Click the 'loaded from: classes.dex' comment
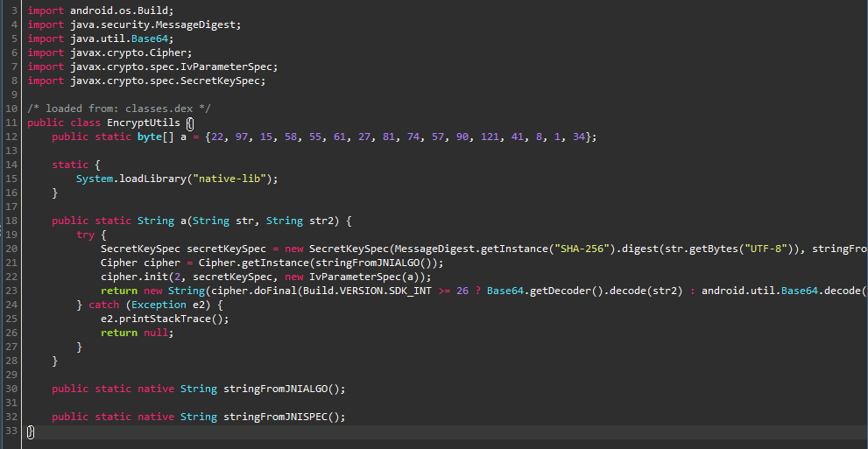This screenshot has width=868, height=449. [119, 109]
